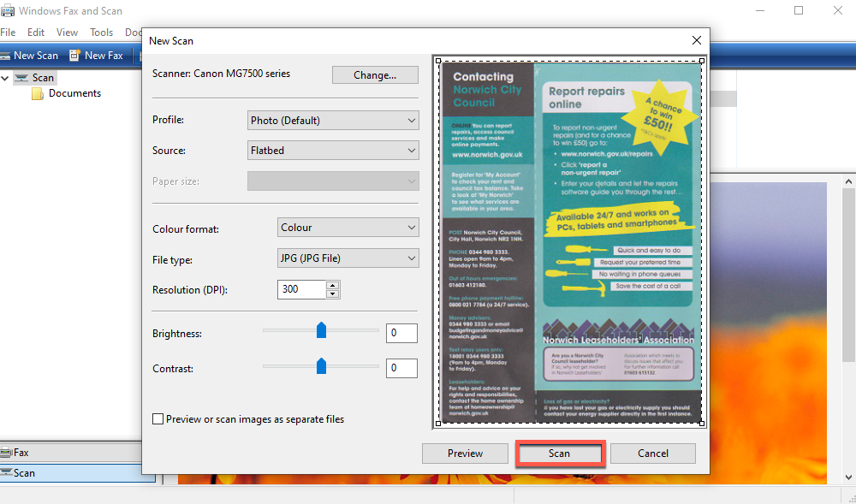Open the File menu
The height and width of the screenshot is (504, 856).
[9, 33]
